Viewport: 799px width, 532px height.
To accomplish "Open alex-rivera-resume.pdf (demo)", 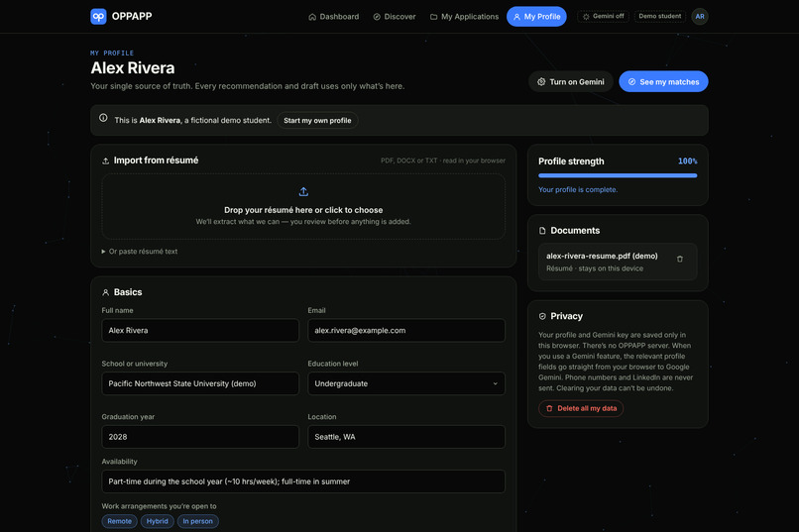I will coord(602,256).
